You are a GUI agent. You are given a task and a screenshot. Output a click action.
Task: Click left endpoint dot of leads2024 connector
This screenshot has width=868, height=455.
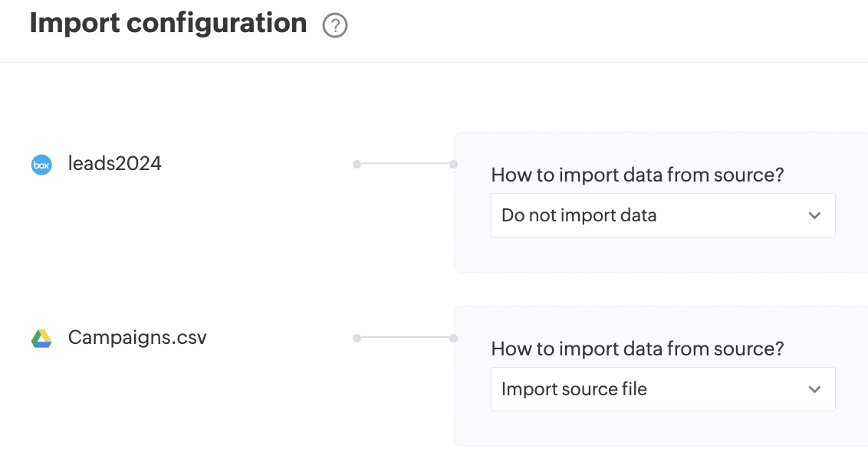[x=357, y=164]
